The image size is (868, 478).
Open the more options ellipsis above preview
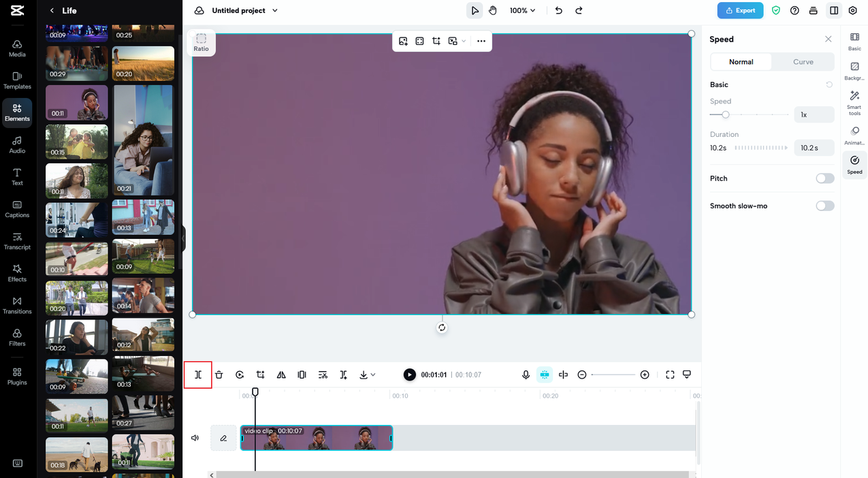point(481,41)
